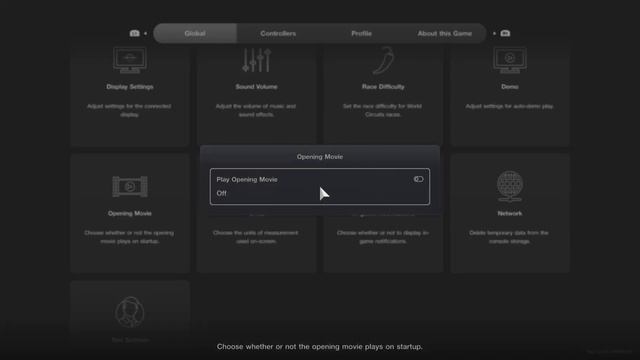Open the Demo monitor icon
The image size is (640, 360).
tap(510, 60)
